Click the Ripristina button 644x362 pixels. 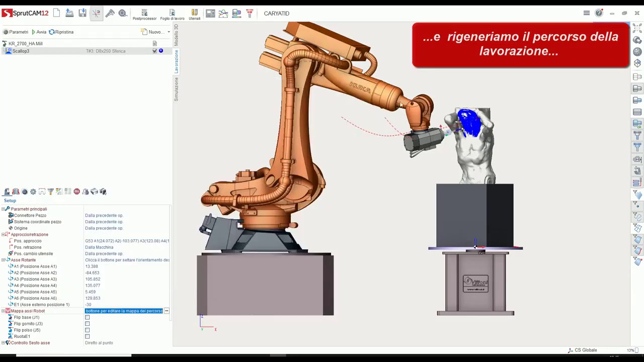point(61,32)
